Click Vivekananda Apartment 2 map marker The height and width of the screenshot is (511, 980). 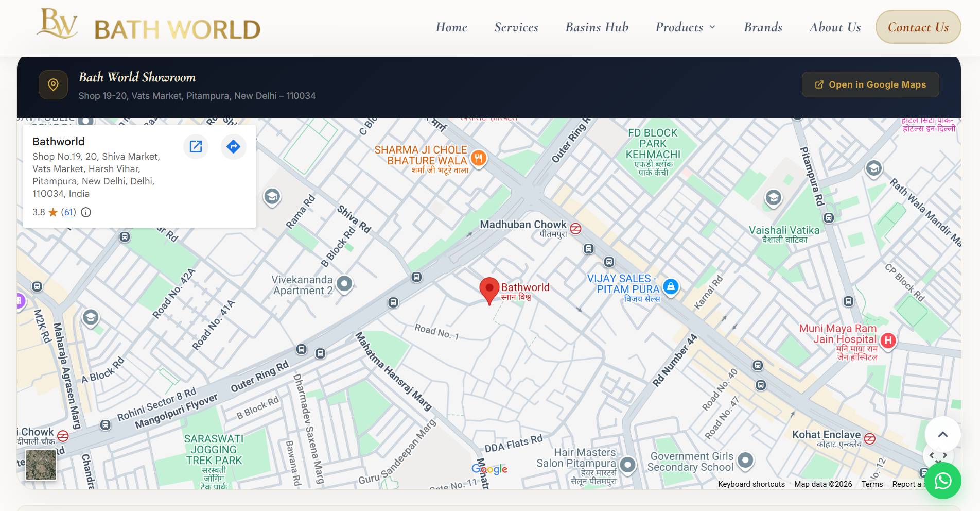[x=344, y=283]
